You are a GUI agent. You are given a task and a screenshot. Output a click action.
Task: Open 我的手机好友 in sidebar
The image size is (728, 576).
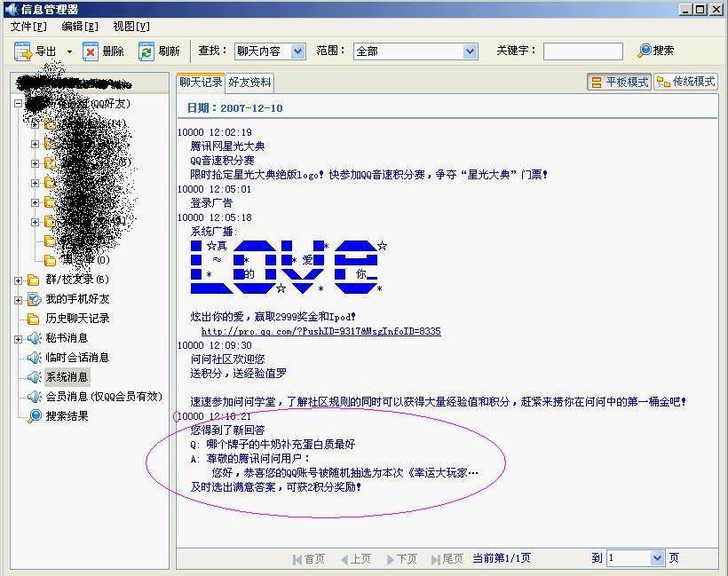coord(77,299)
